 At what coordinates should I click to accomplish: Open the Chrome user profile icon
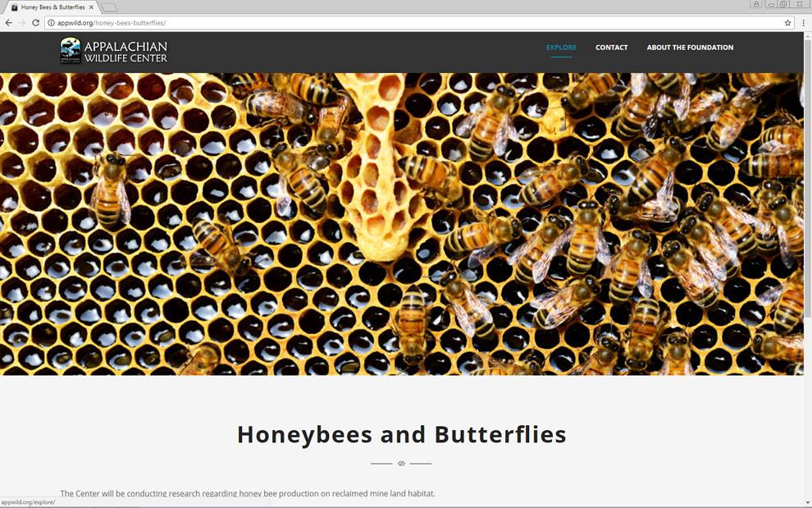click(755, 4)
